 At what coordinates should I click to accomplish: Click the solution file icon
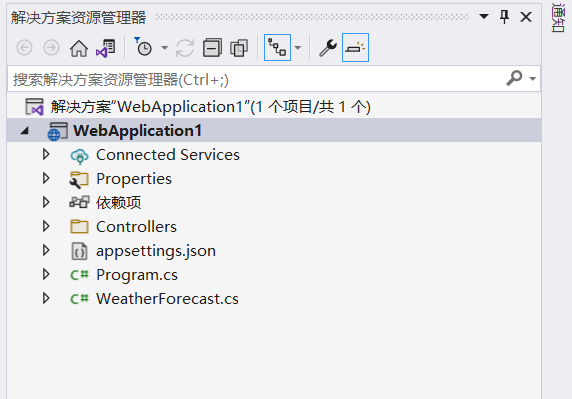coord(35,107)
